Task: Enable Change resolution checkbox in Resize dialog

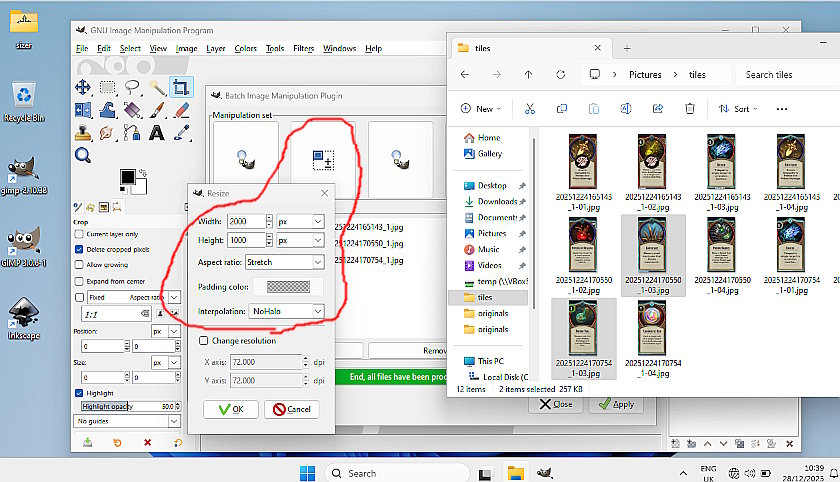Action: tap(204, 341)
